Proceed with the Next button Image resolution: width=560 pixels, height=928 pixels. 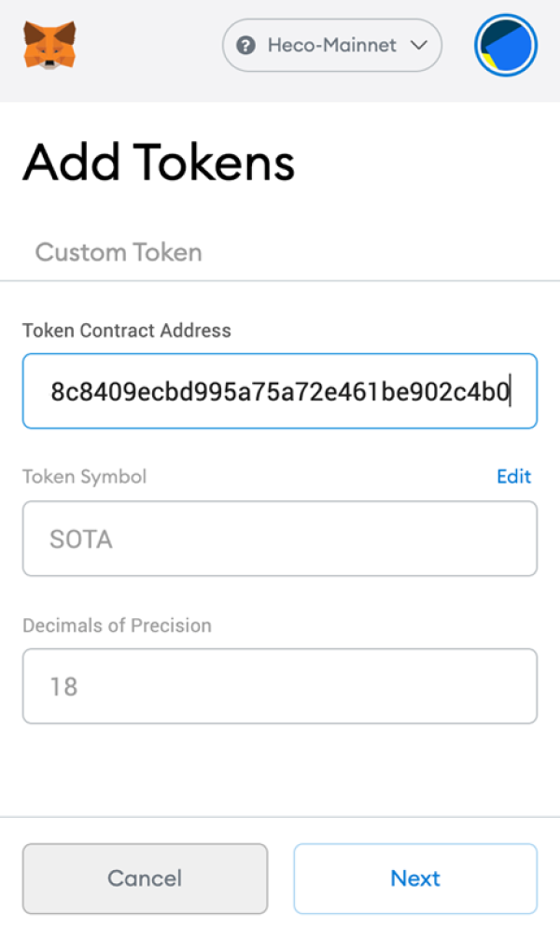415,879
